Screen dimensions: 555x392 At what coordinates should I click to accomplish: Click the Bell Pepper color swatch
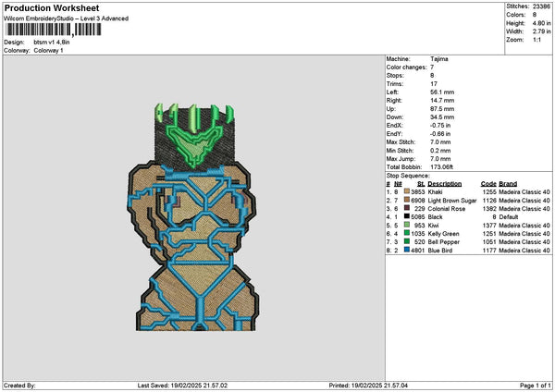(x=407, y=241)
